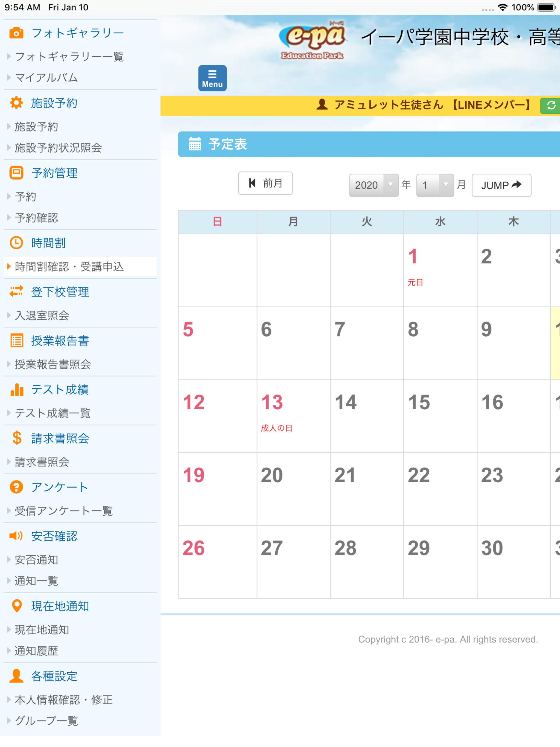This screenshot has width=560, height=747.
Task: Click the 登下校管理 section heading
Action: [60, 292]
